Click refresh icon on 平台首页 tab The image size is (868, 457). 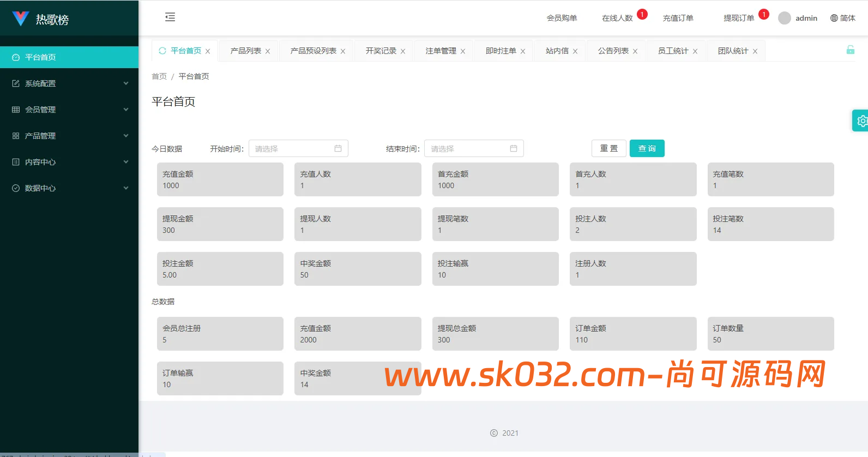[x=162, y=51]
